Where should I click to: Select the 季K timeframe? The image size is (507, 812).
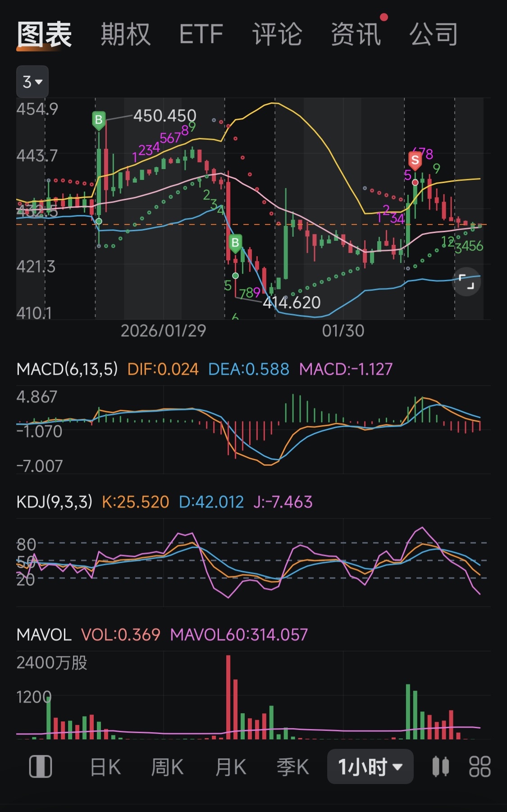[x=292, y=767]
